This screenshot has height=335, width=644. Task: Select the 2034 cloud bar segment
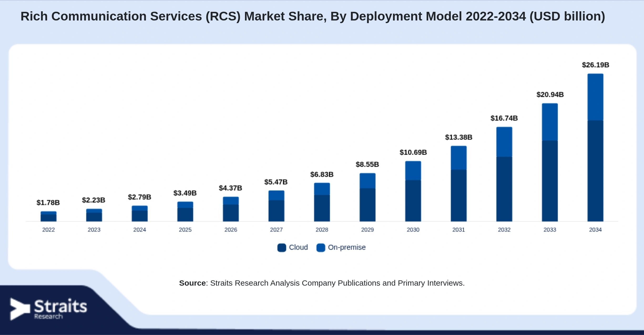click(595, 171)
